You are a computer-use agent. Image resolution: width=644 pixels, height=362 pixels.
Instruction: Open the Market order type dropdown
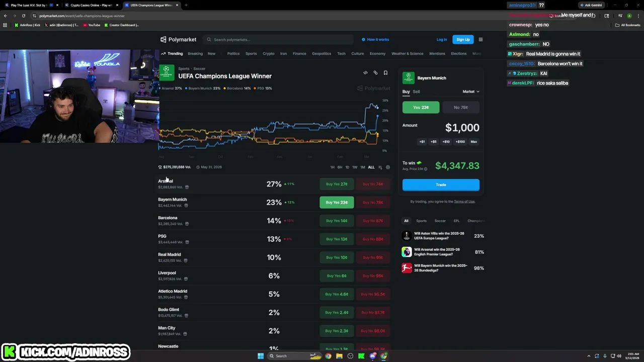click(x=471, y=92)
